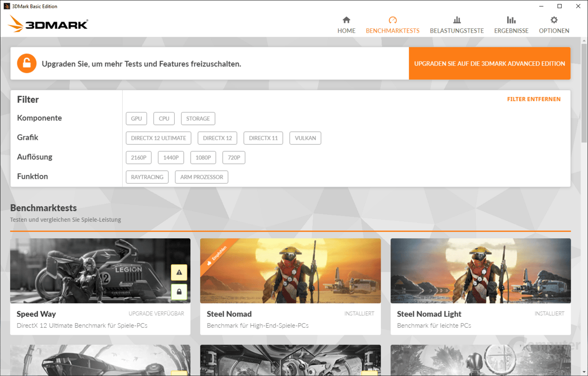This screenshot has width=588, height=376.
Task: Open the BELASTUNGSTESTE tab
Action: pyautogui.click(x=457, y=25)
